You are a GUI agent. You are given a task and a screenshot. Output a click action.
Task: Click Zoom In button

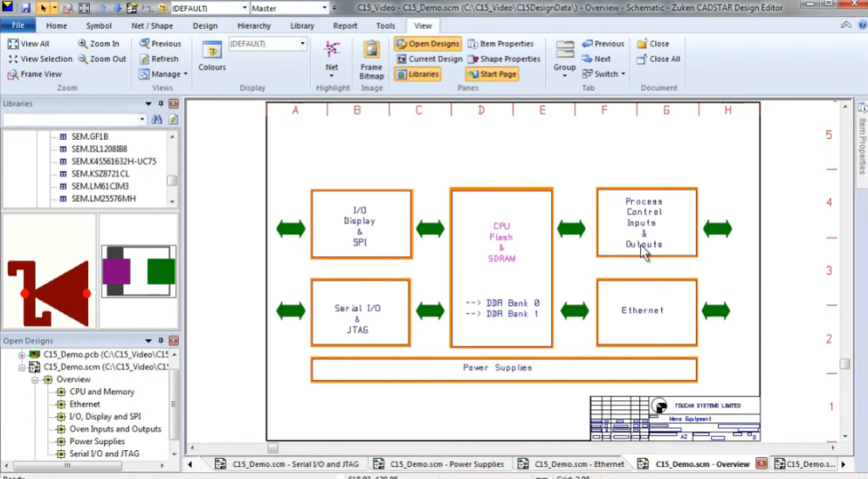[x=98, y=43]
